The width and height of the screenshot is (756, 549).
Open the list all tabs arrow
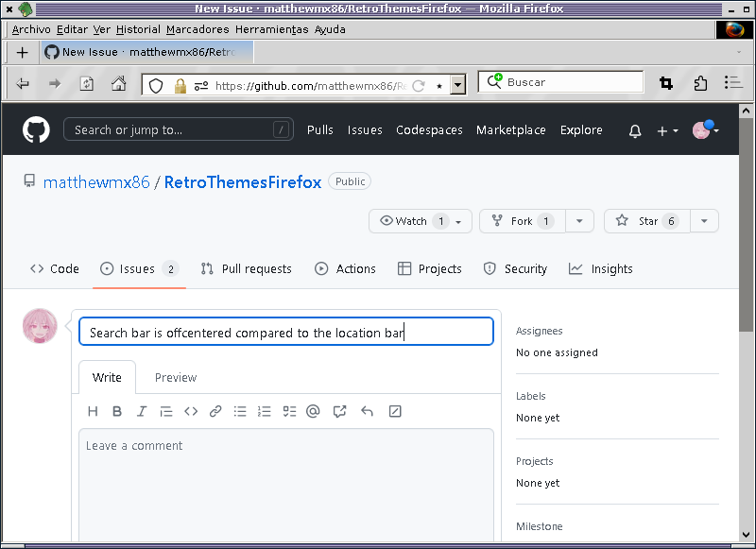[x=739, y=52]
